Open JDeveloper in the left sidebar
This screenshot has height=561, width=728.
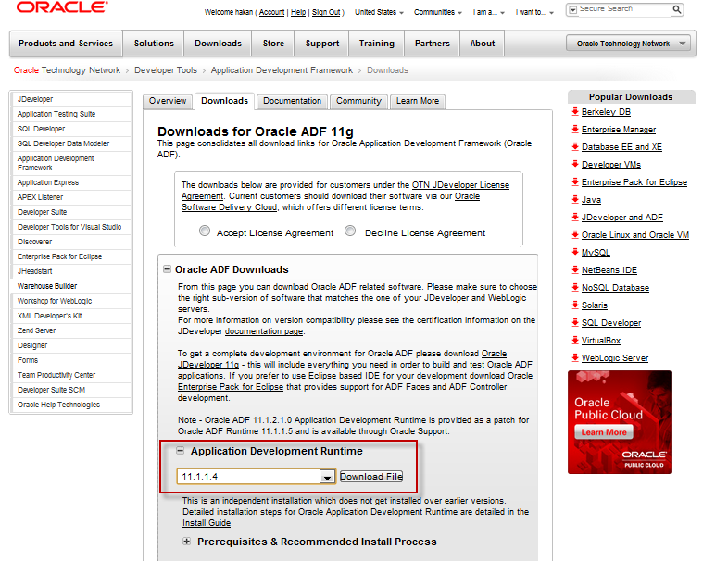pos(35,99)
